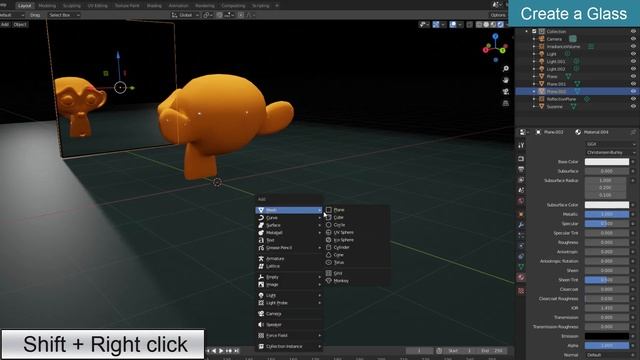
Task: Toggle the Collection exclude checkbox
Action: pos(534,31)
